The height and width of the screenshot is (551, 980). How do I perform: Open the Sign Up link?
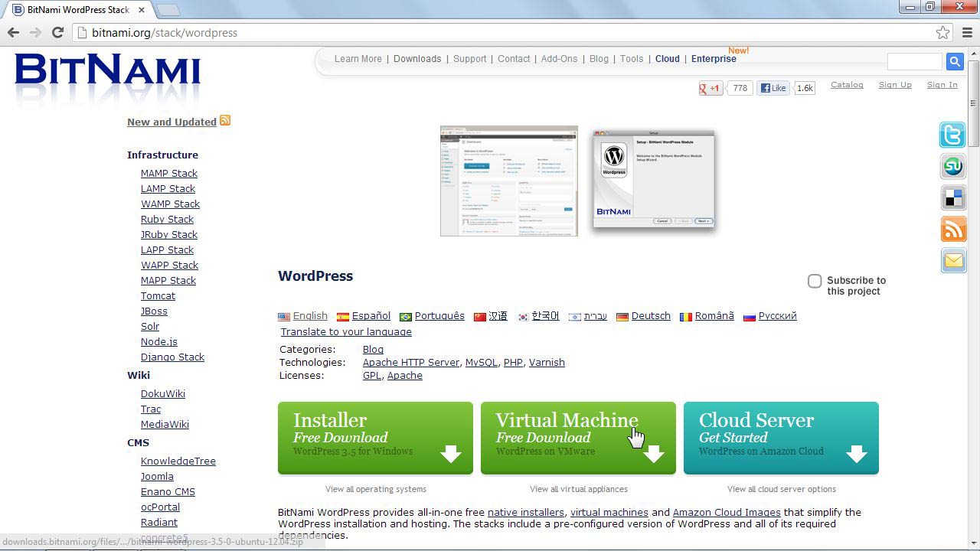coord(895,85)
